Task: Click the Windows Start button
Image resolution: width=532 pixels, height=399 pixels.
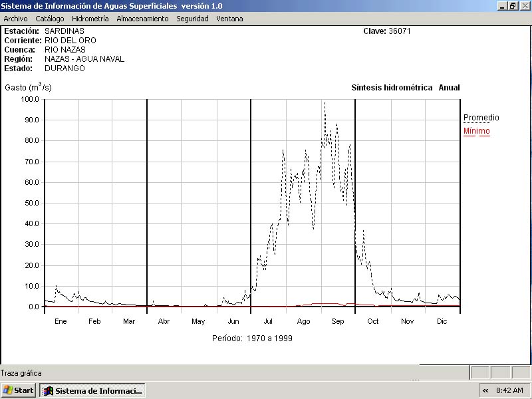Action: [x=19, y=390]
